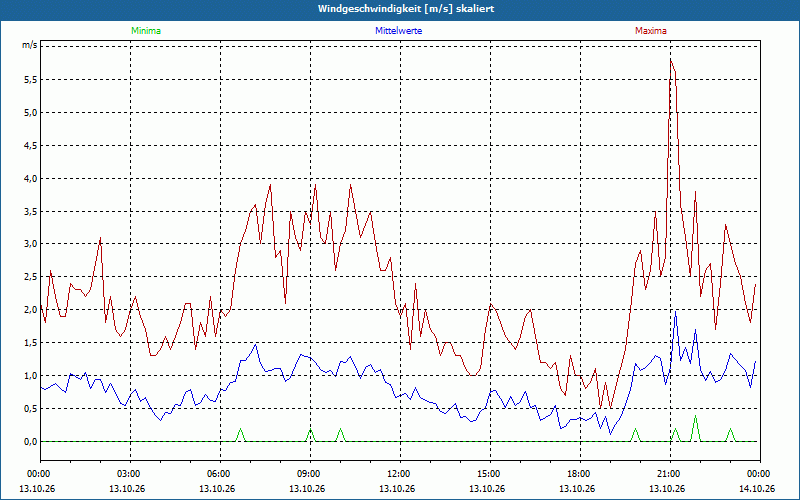
Task: Click the chart title Windgeschwindigkeit [m/s] skaliert
Action: [x=406, y=9]
